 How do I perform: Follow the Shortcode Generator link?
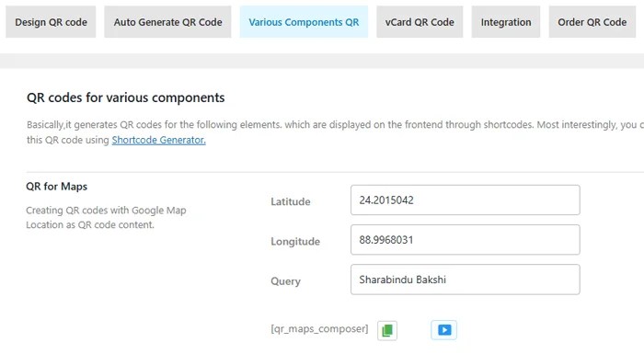coord(158,140)
